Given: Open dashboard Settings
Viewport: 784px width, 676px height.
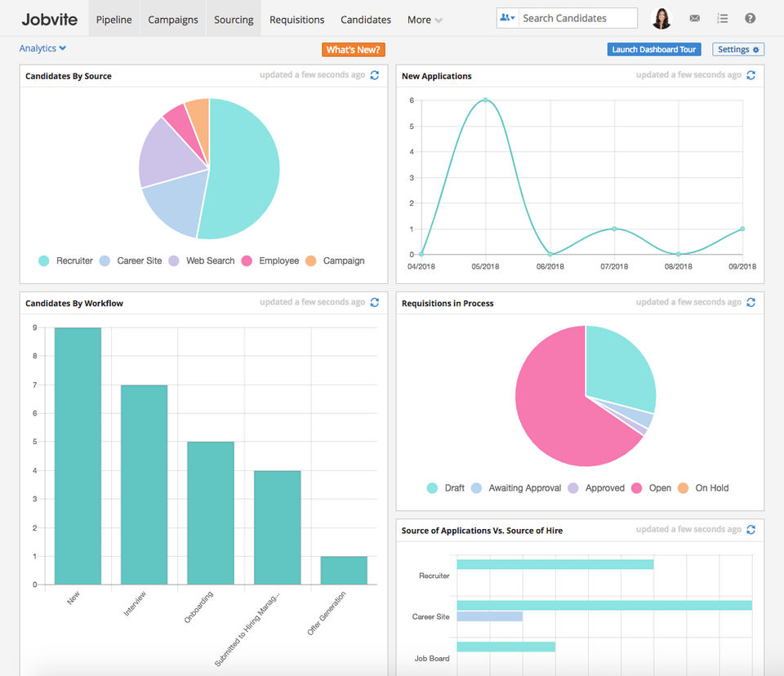Looking at the screenshot, I should tap(738, 49).
